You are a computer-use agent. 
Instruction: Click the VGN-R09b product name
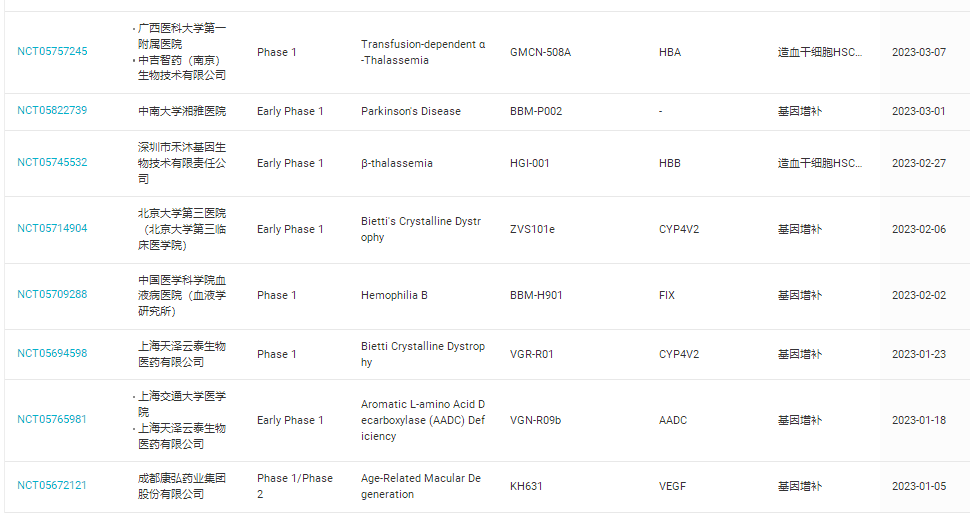click(x=535, y=420)
